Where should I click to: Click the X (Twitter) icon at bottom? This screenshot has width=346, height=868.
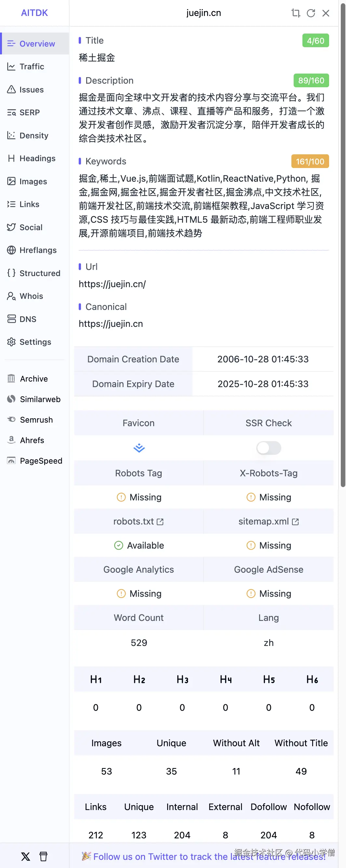(26, 856)
